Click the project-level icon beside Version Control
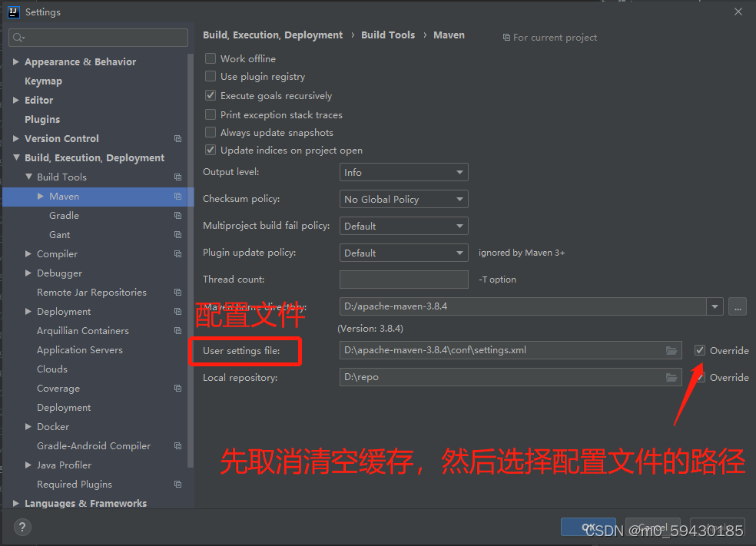 (178, 139)
